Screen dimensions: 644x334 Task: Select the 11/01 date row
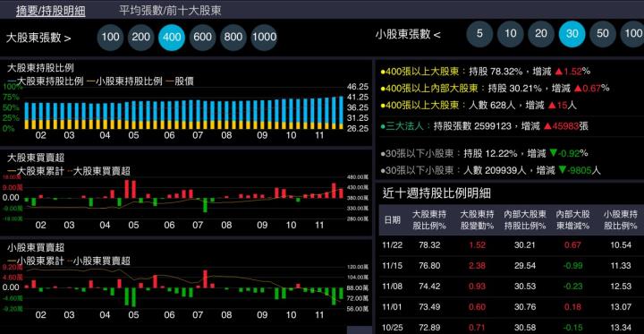(x=511, y=307)
